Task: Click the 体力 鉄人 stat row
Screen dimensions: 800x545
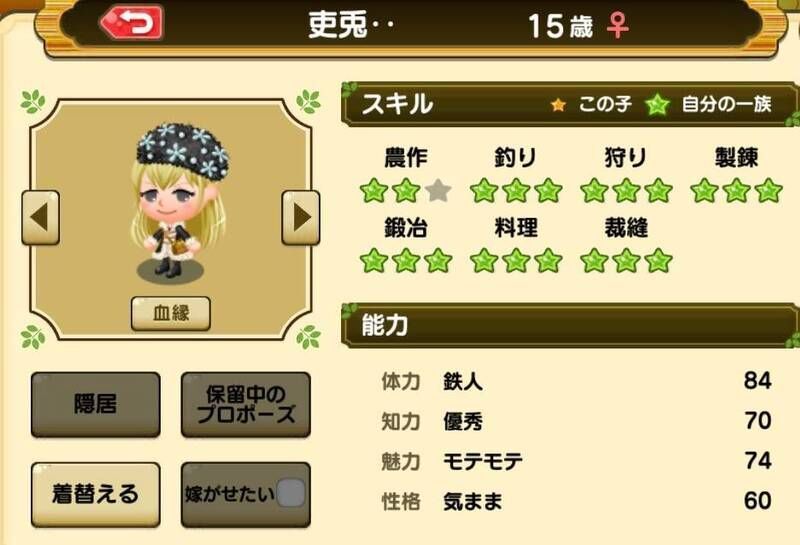Action: [x=576, y=381]
